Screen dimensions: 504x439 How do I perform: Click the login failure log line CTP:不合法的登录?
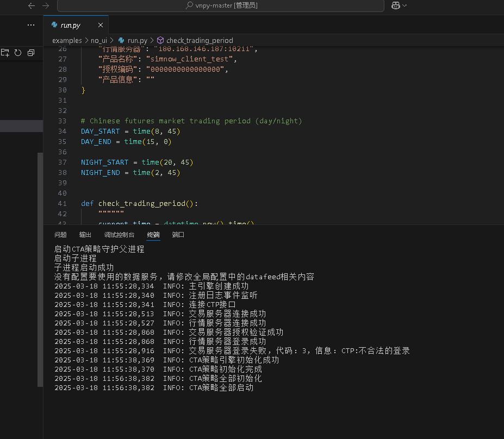[x=232, y=350]
